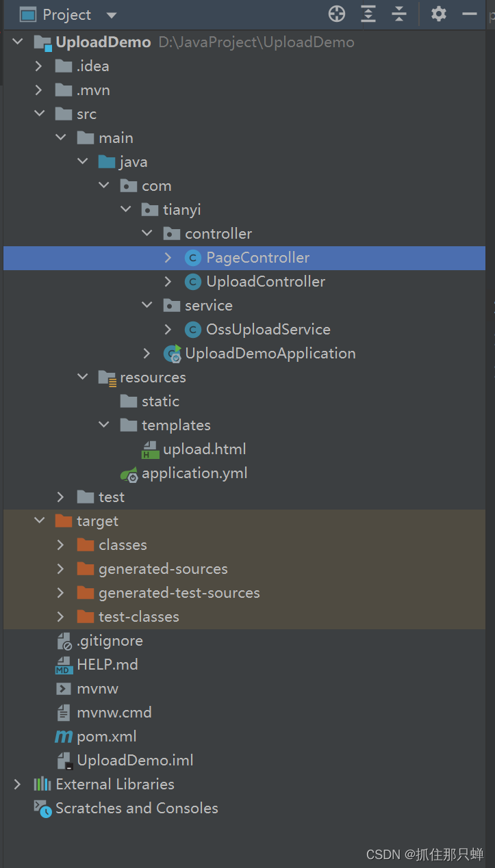Select the HELP.md file name
Screen dimensions: 495x868
tap(107, 665)
